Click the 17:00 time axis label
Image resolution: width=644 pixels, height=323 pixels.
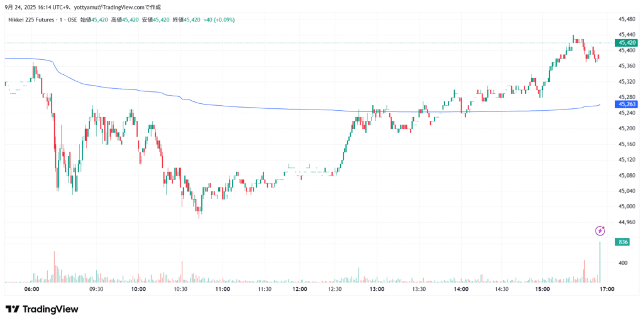click(606, 289)
